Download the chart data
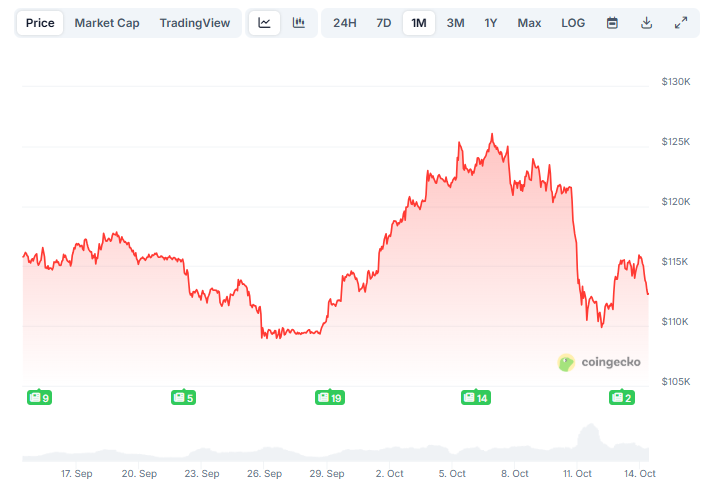706x492 pixels. click(x=646, y=23)
